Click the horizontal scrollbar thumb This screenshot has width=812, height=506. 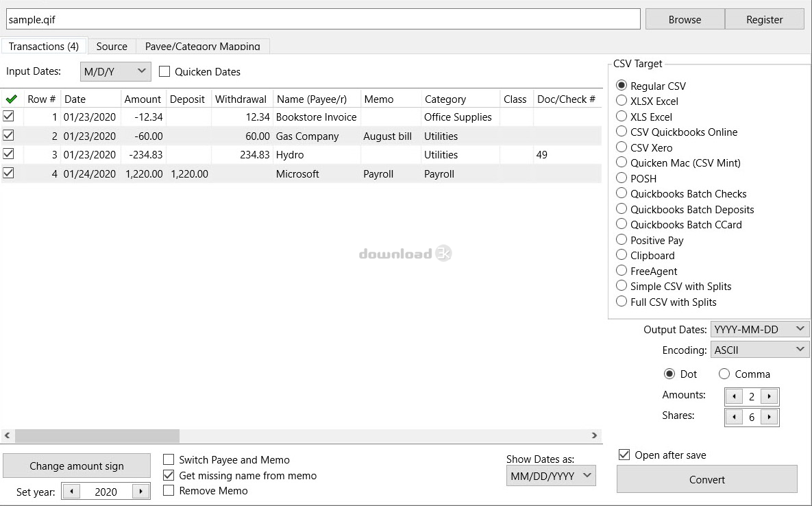point(97,435)
